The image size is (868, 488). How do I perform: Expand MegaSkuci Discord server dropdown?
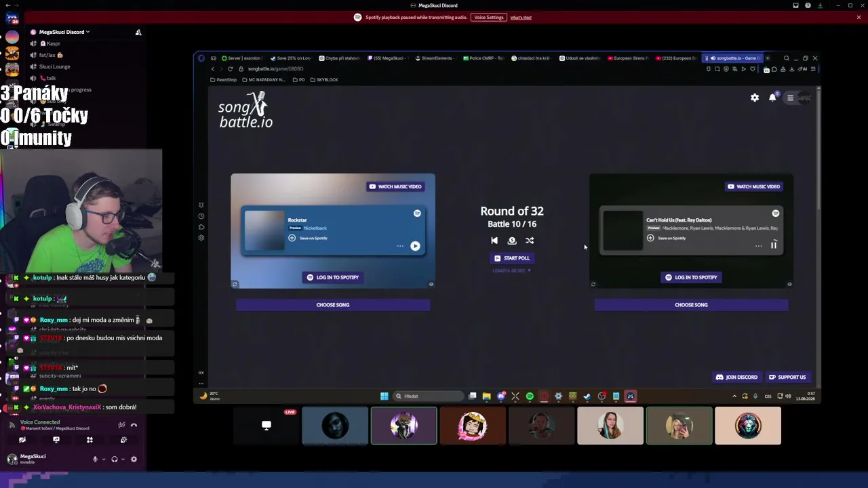point(64,32)
